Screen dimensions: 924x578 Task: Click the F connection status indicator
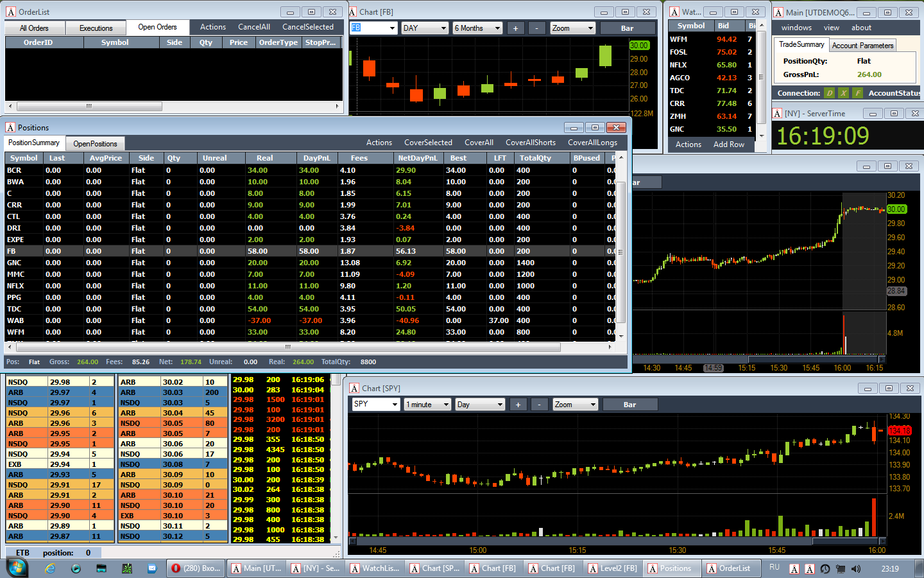857,93
